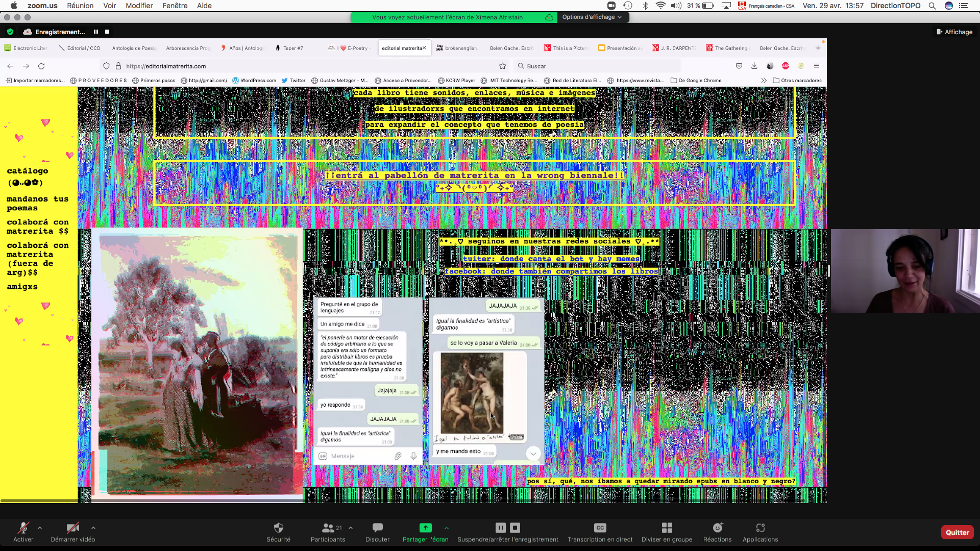Viewport: 980px width, 551px height.
Task: Open audio options arrow next to Activer
Action: (40, 528)
